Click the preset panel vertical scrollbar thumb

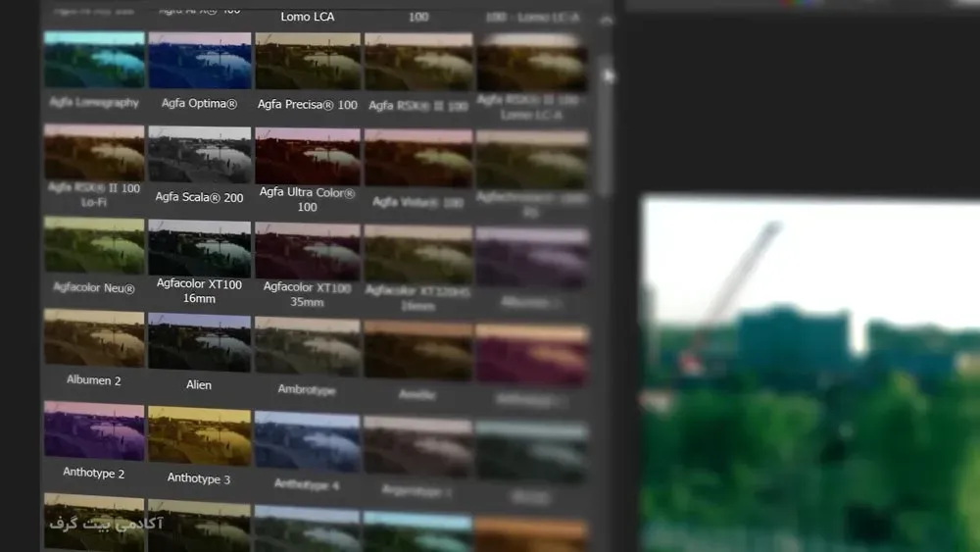603,125
